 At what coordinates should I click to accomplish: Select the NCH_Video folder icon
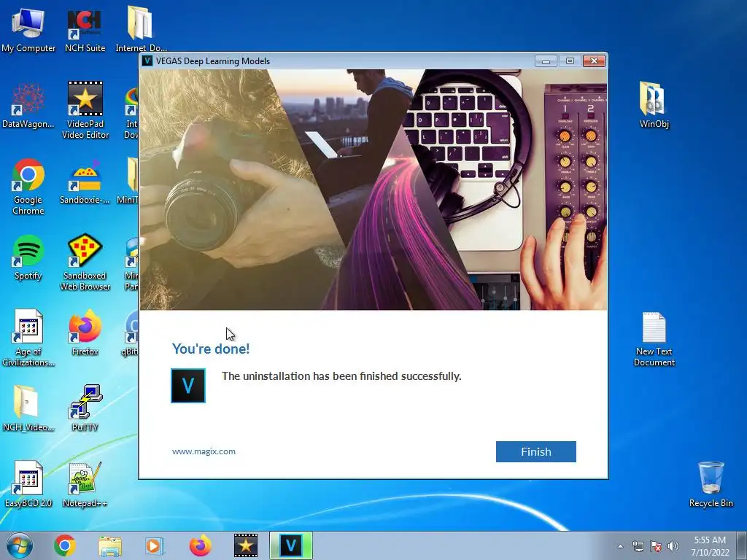(28, 408)
